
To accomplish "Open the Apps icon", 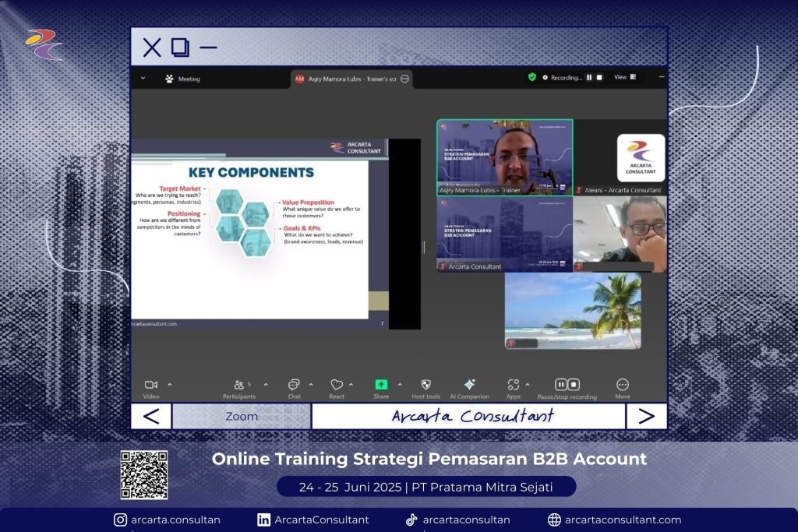I will (x=513, y=385).
